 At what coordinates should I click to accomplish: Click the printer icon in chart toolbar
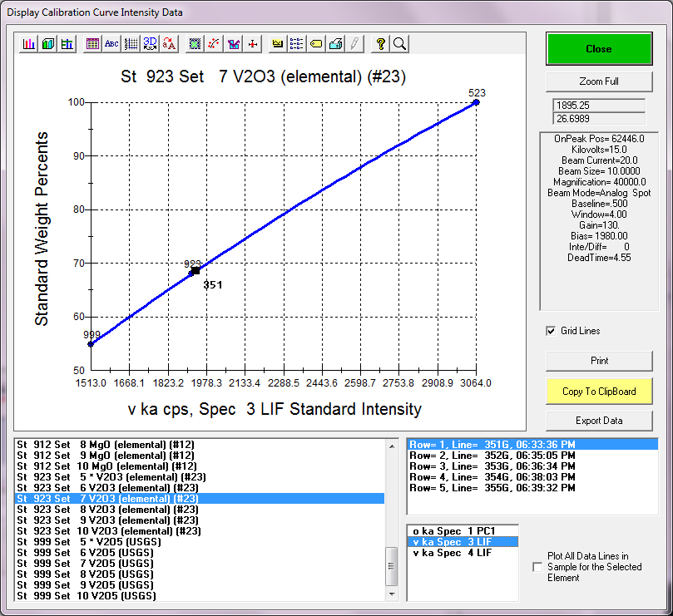(335, 44)
